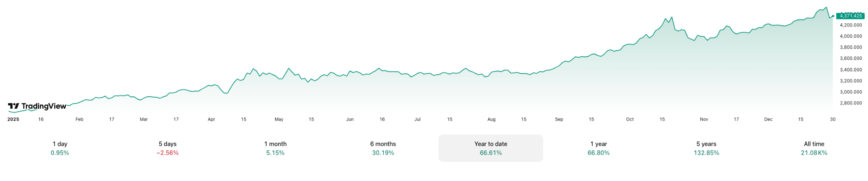Choose the 1 month time range

275,148
